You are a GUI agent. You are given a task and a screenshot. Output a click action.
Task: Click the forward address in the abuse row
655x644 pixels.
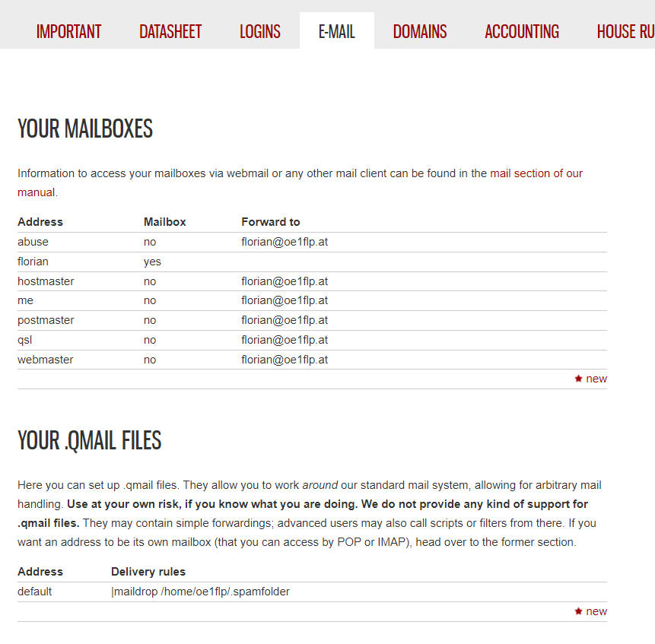(285, 242)
